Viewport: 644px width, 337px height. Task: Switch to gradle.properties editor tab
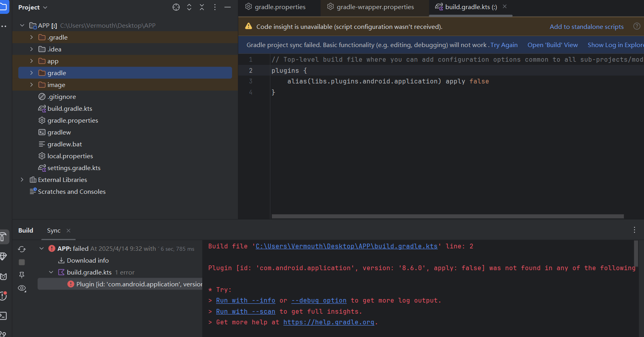coord(275,7)
